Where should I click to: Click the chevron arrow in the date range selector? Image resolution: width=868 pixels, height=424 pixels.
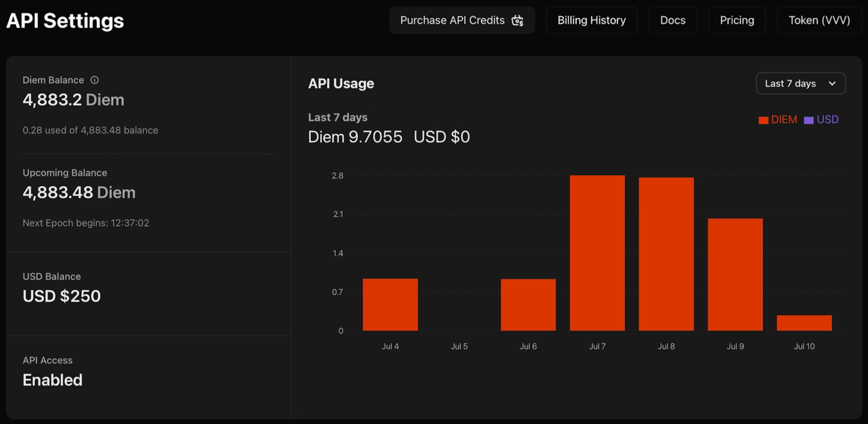pyautogui.click(x=832, y=84)
